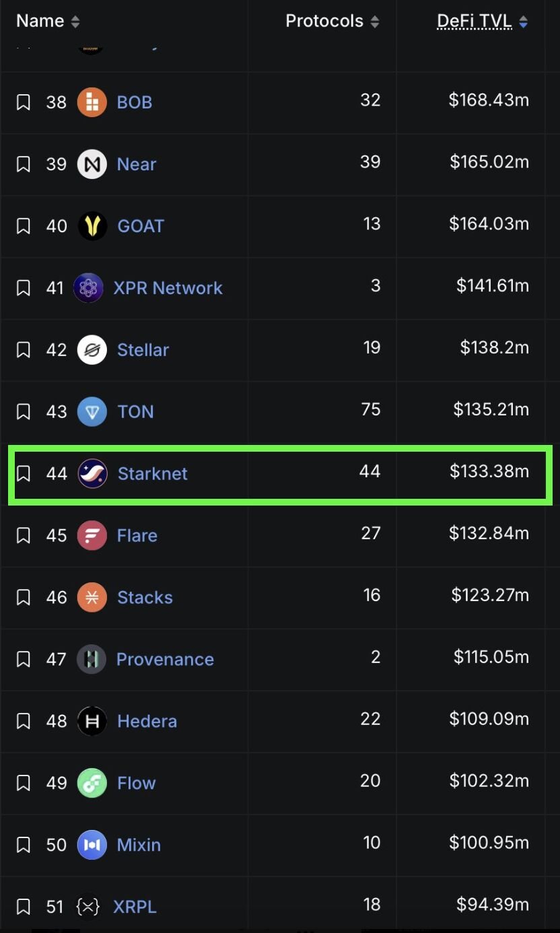Viewport: 560px width, 933px height.
Task: Sort by Protocols column arrows
Action: (374, 22)
